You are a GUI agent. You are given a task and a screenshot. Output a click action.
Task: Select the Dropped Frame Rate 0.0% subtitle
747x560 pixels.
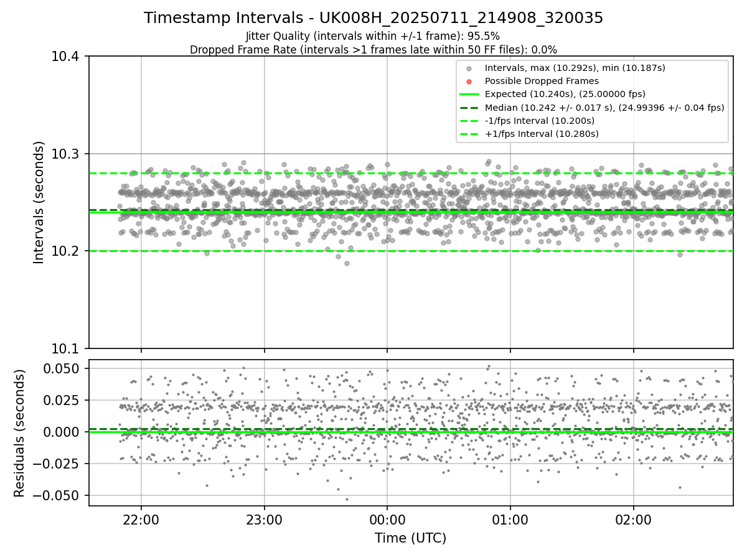pos(374,50)
